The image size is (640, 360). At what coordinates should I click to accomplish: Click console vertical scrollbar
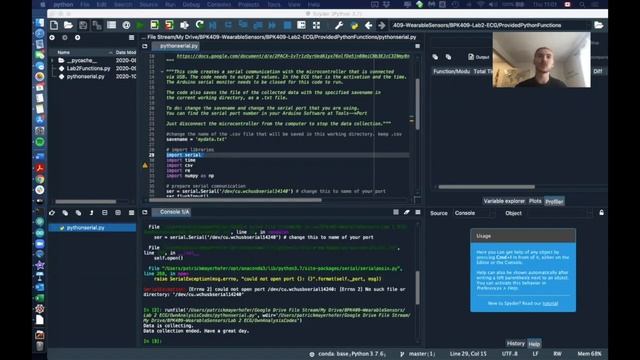(x=418, y=288)
